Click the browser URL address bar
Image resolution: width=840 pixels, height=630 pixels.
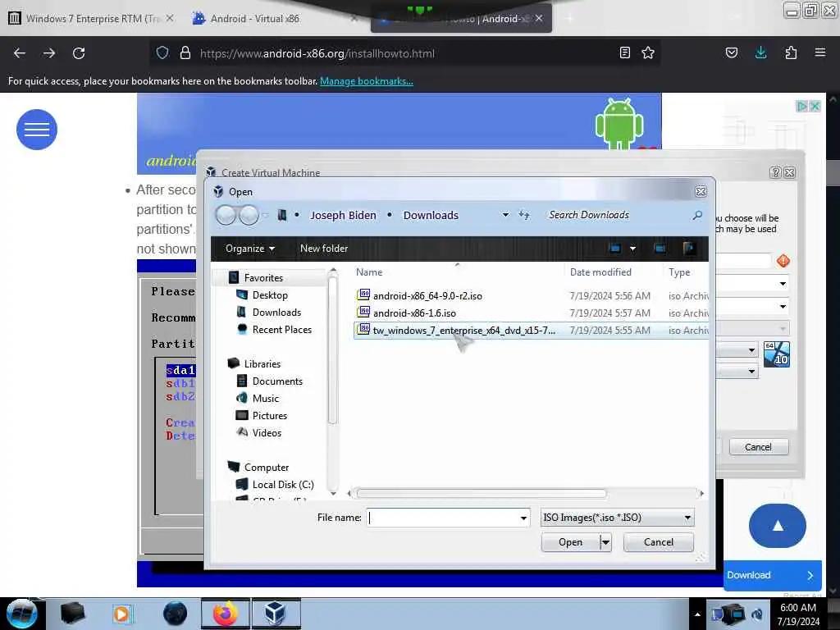pos(405,53)
